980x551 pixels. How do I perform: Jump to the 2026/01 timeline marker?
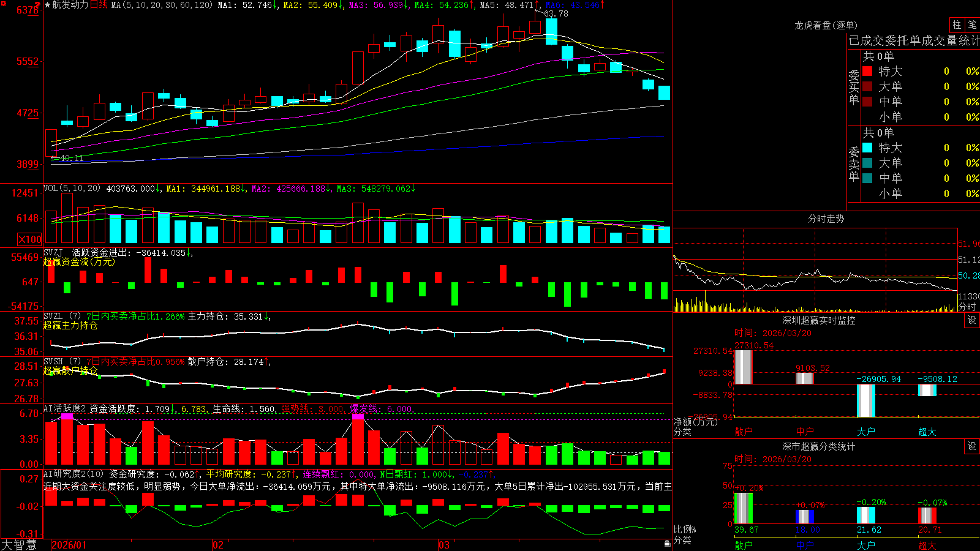click(69, 545)
